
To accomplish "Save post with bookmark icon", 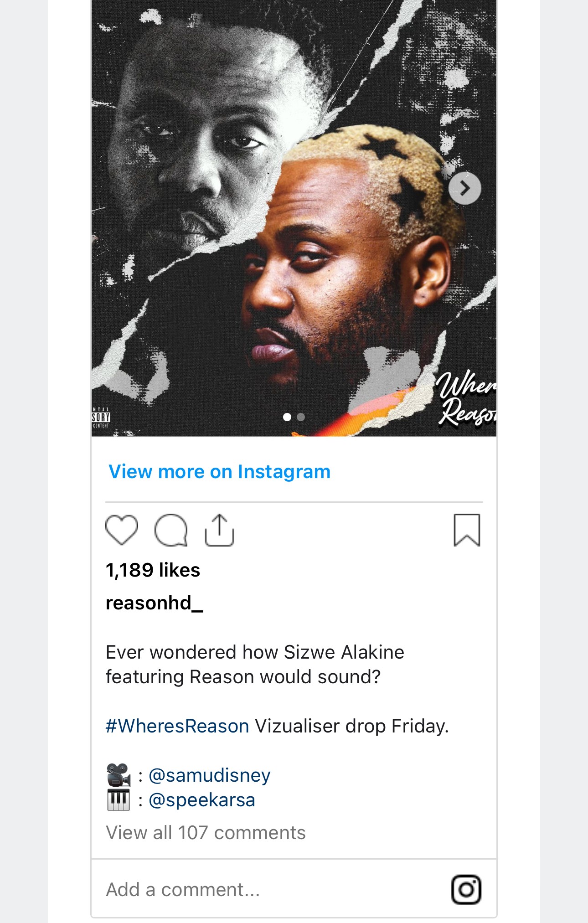I will point(467,530).
